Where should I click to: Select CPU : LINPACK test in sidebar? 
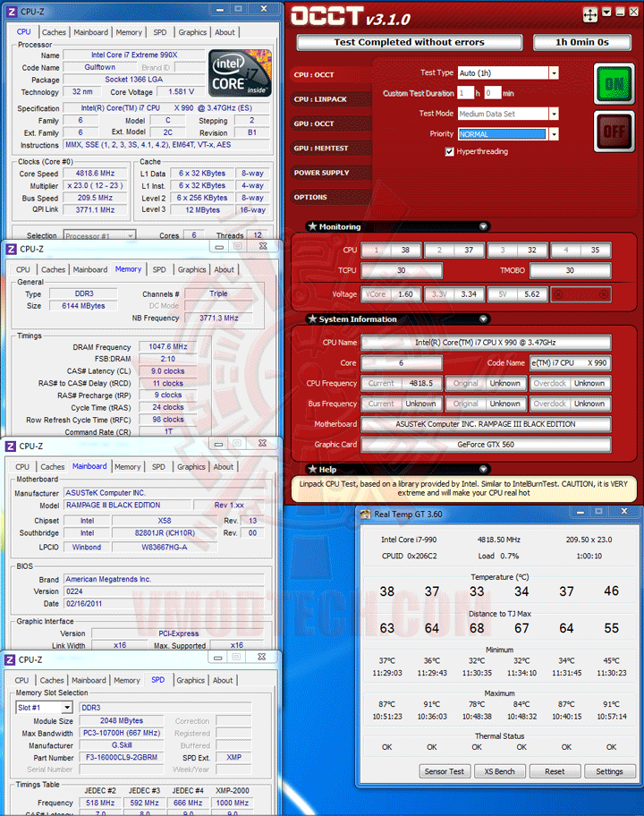coord(331,99)
